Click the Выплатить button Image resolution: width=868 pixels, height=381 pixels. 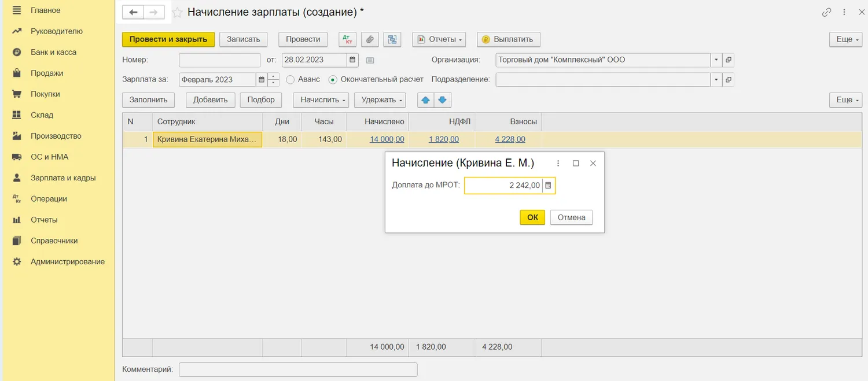pos(509,39)
